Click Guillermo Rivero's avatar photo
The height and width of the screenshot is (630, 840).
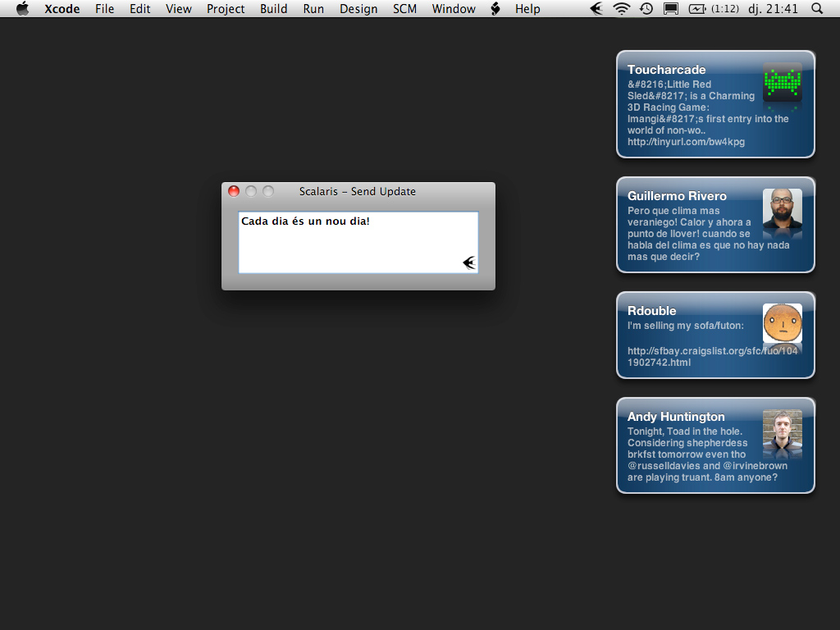pyautogui.click(x=782, y=208)
